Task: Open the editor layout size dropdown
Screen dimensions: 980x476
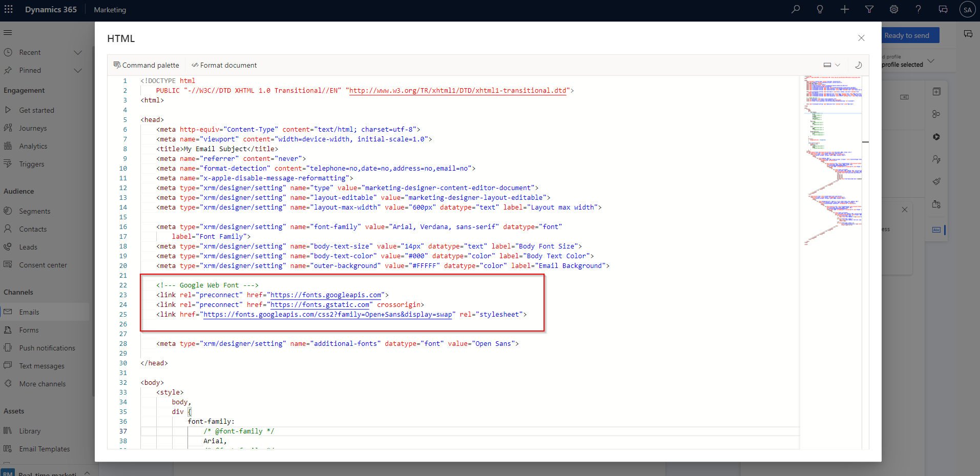Action: [831, 65]
